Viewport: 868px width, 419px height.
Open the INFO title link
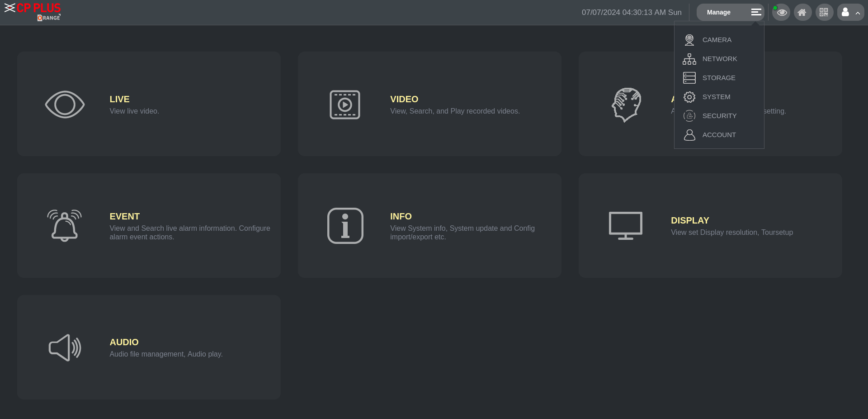[401, 216]
